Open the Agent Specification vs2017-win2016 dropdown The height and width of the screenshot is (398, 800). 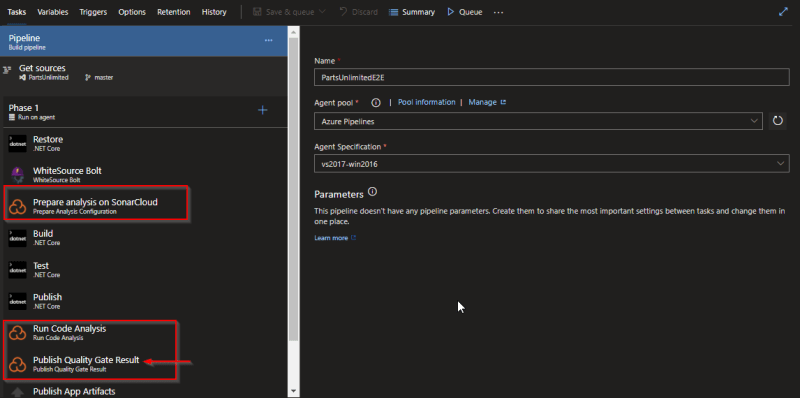[552, 163]
